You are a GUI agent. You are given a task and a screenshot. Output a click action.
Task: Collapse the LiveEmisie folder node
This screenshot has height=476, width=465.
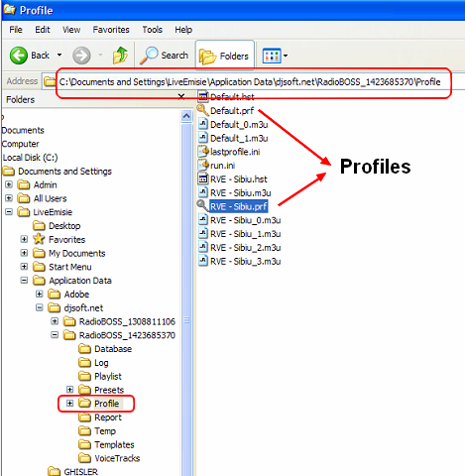click(9, 212)
